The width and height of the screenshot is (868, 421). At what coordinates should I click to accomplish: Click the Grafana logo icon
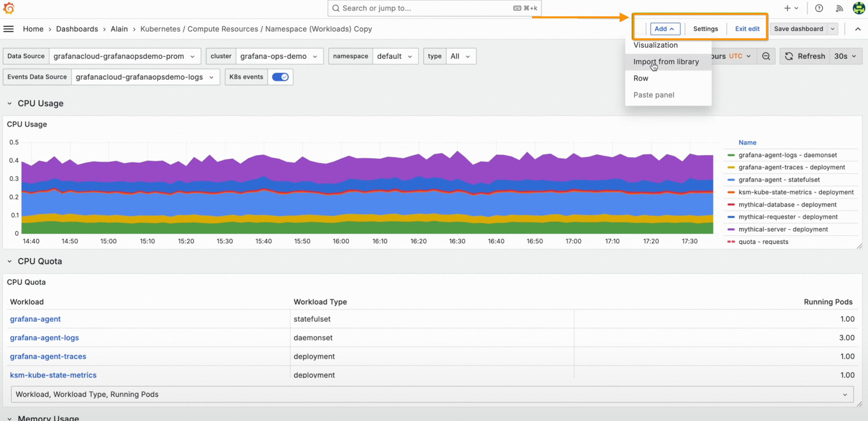click(9, 8)
